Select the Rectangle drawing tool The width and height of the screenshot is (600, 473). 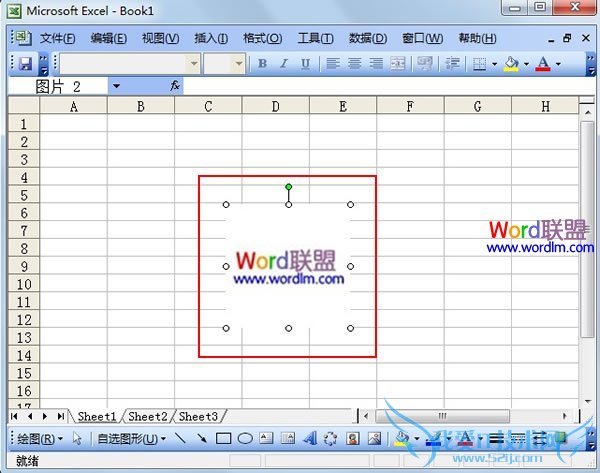point(223,439)
